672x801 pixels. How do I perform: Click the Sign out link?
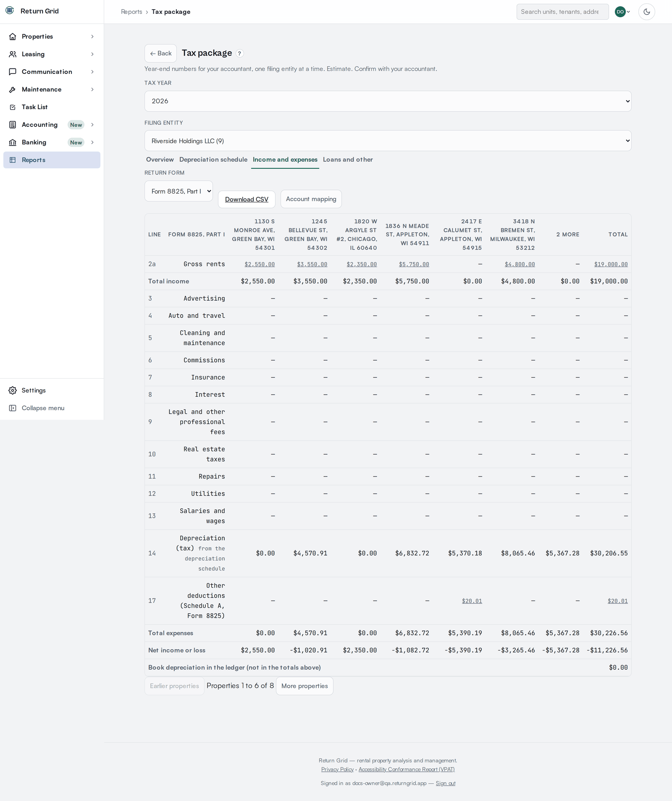tap(446, 783)
